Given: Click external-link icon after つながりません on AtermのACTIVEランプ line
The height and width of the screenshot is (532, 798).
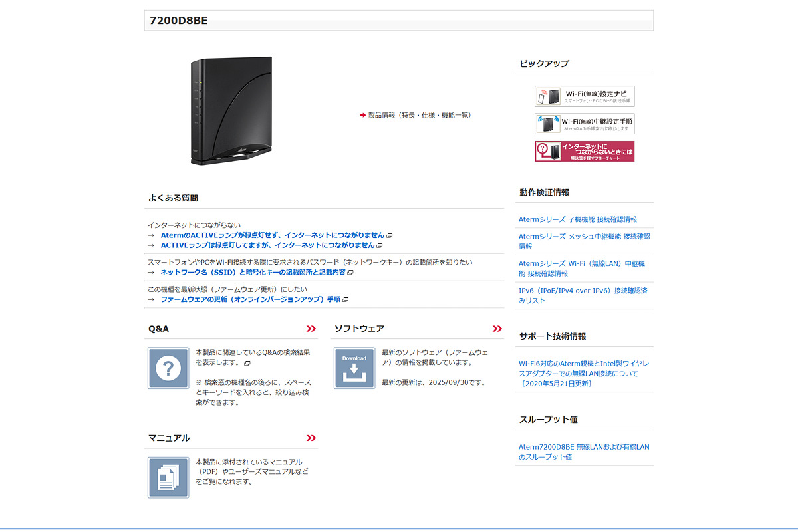Looking at the screenshot, I should [389, 235].
